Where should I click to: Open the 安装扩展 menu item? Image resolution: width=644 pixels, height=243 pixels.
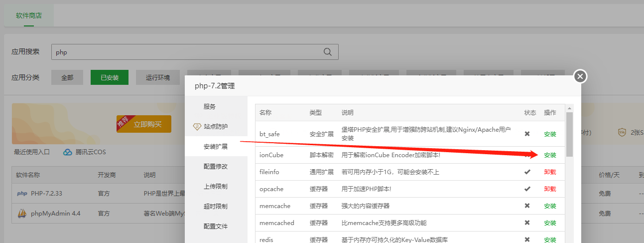216,147
